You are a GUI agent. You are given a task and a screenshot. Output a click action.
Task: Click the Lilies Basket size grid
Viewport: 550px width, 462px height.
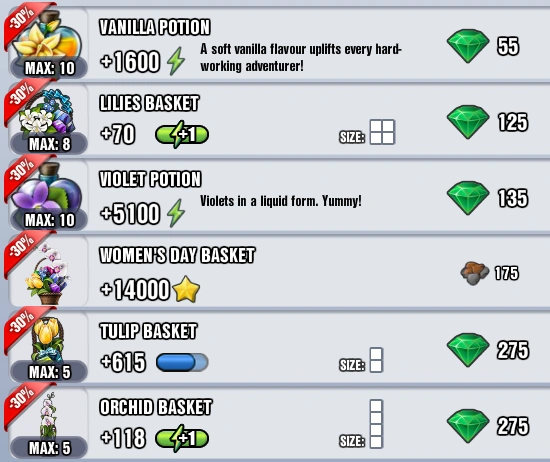click(382, 132)
